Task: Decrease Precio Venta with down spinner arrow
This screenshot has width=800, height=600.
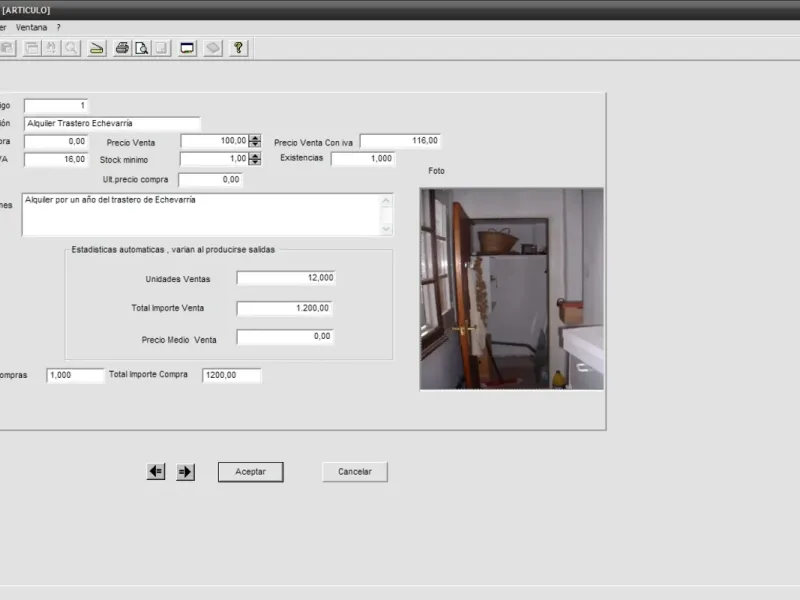Action: point(254,145)
